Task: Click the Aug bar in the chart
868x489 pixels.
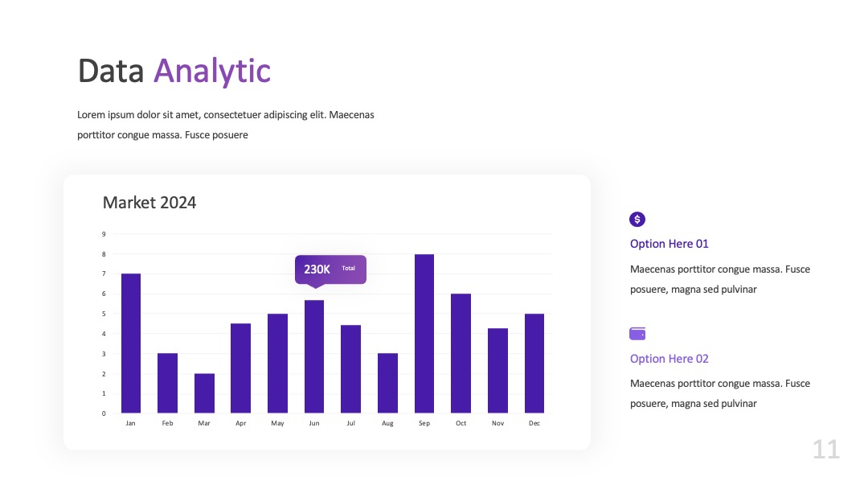Action: pos(387,383)
